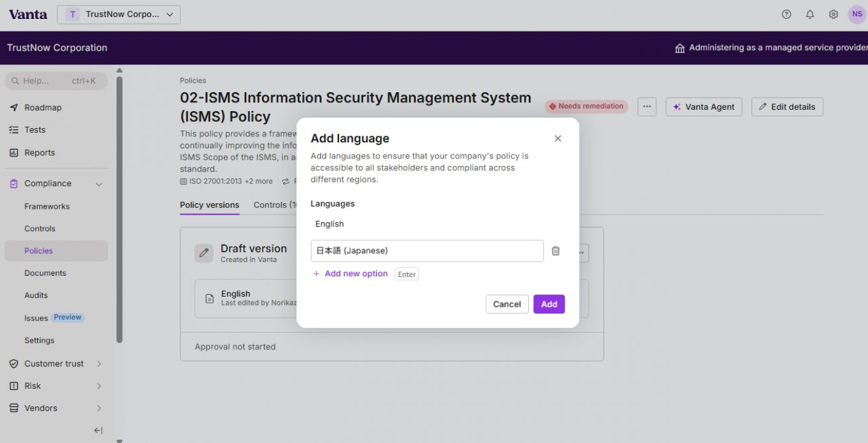Click the Needs remediation status badge
The height and width of the screenshot is (443, 868).
587,106
